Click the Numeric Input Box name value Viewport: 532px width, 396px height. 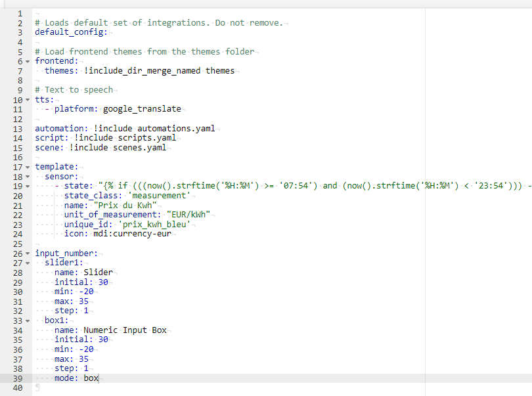[x=125, y=330]
